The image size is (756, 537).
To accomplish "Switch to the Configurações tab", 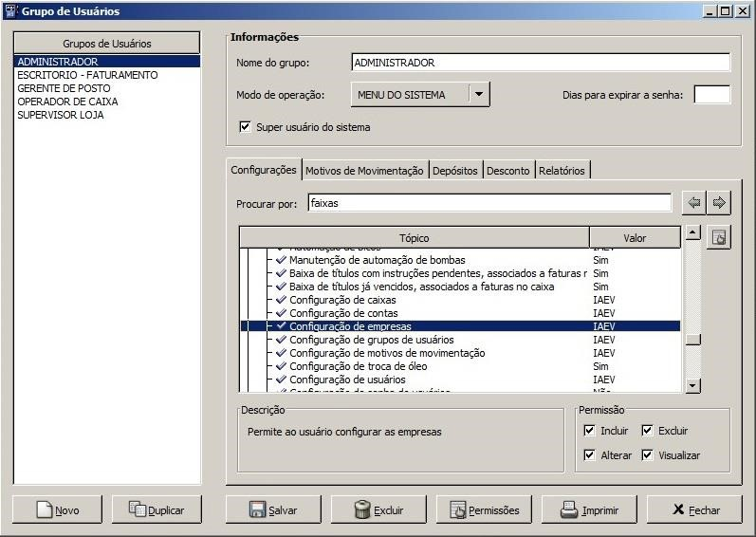I will tap(264, 170).
